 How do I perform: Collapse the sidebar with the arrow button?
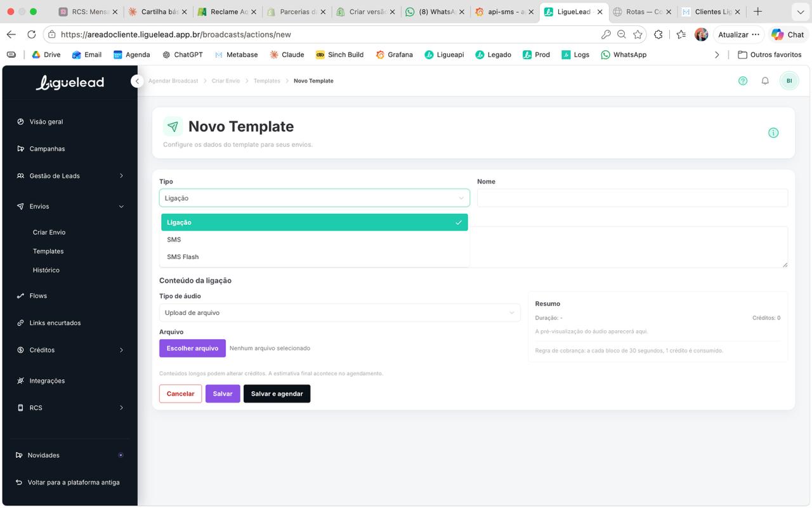(x=137, y=81)
